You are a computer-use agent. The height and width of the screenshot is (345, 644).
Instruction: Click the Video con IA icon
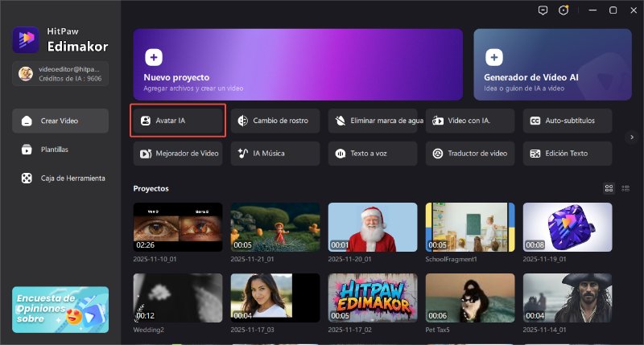[x=438, y=121]
